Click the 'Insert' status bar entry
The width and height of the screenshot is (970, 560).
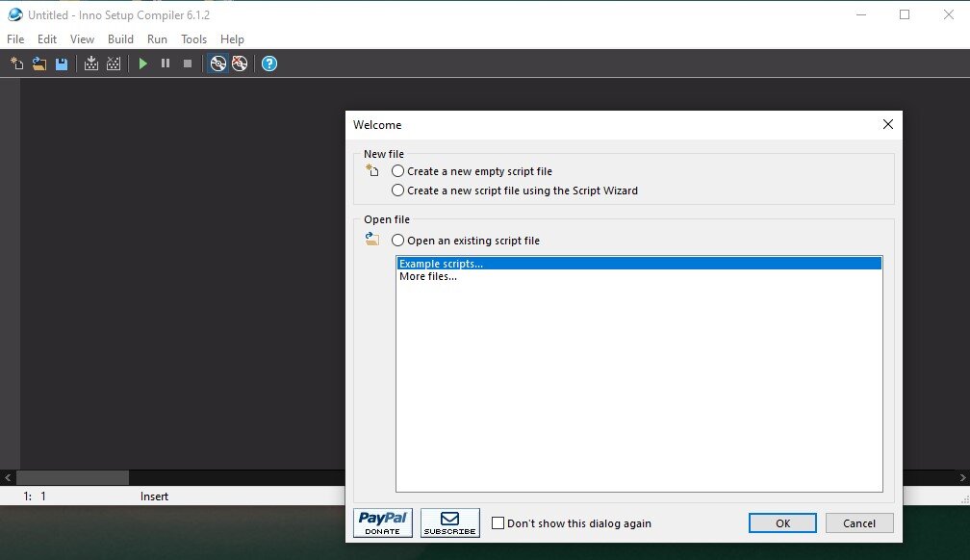point(154,496)
